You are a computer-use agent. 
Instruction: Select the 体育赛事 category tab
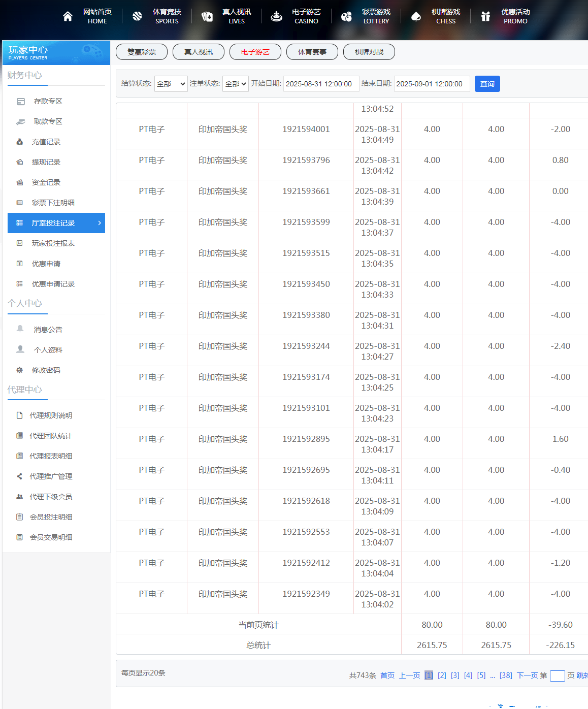312,52
